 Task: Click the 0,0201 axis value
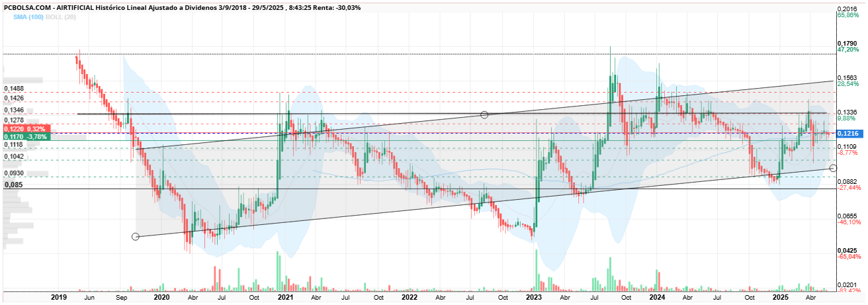click(x=847, y=284)
